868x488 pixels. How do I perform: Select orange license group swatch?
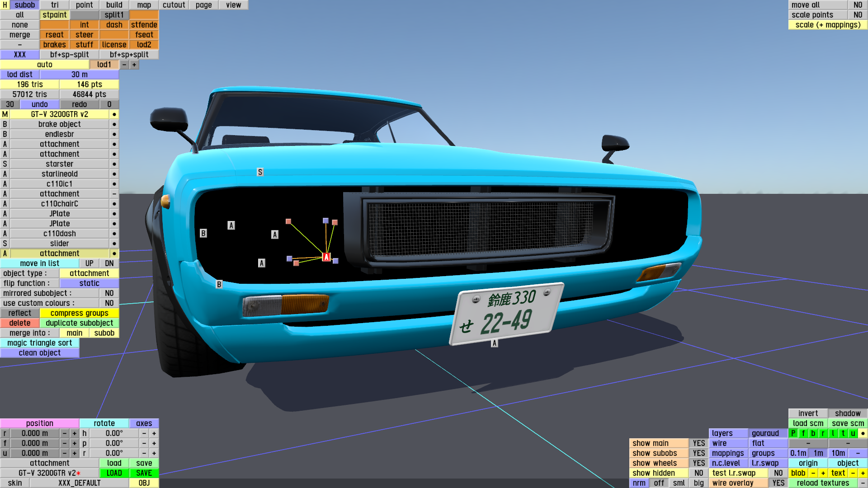tap(114, 45)
